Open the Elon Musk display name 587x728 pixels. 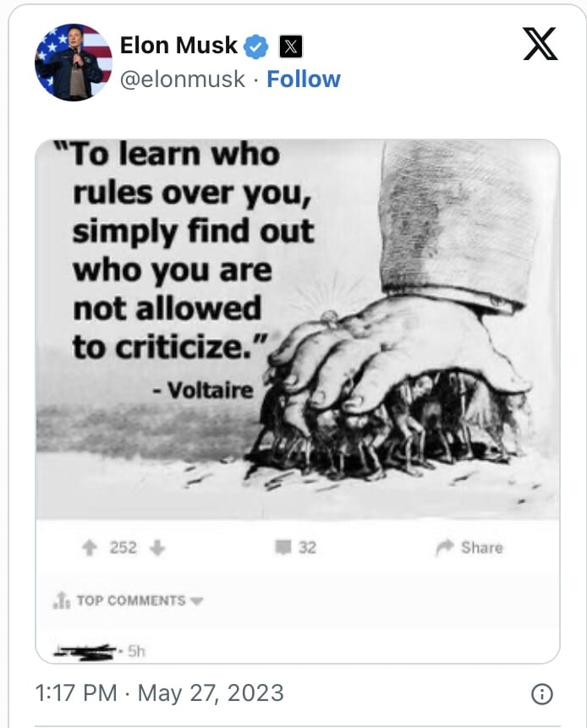point(178,46)
